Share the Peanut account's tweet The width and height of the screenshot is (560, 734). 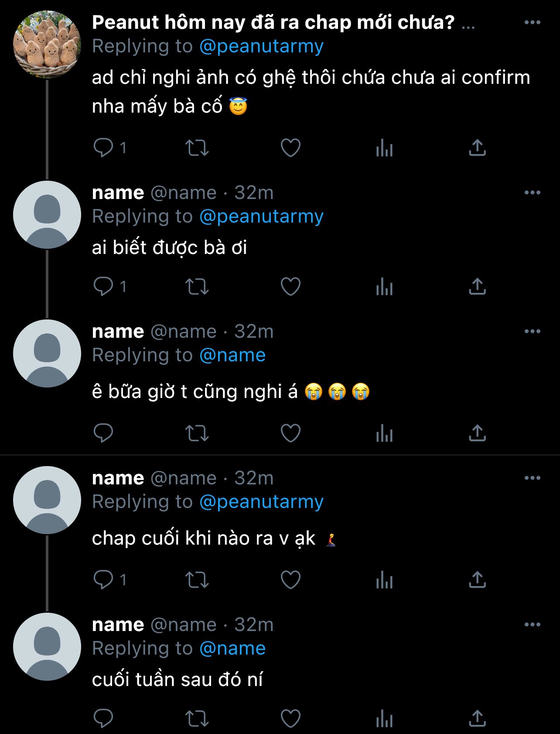click(x=477, y=148)
